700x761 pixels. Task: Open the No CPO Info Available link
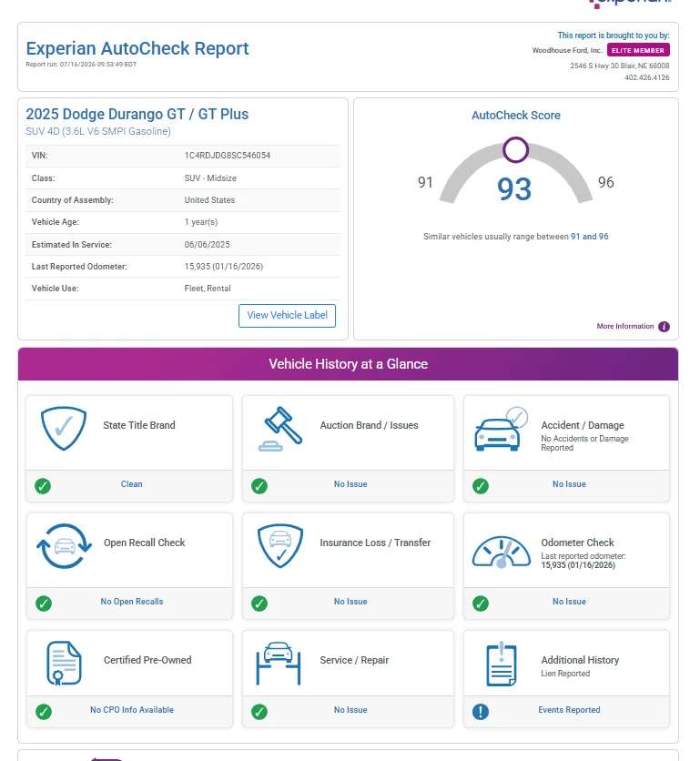[x=132, y=709]
